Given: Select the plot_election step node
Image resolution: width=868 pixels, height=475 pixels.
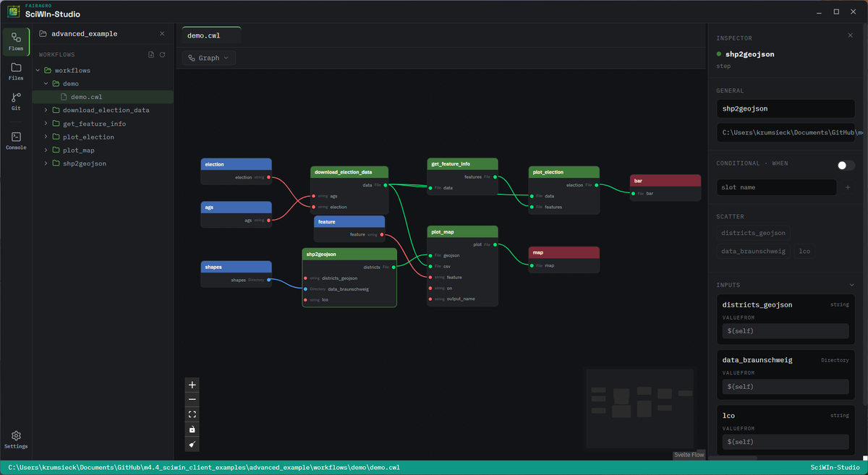Looking at the screenshot, I should click(564, 190).
